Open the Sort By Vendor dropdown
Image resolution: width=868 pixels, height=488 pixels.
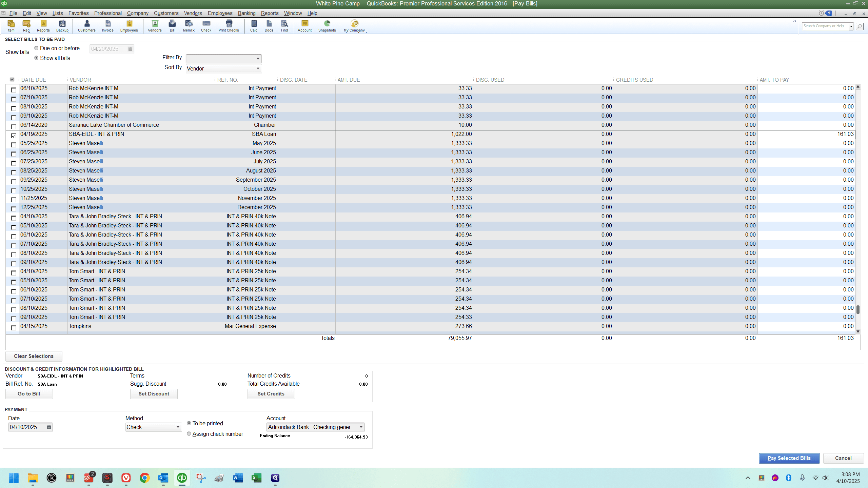[224, 68]
